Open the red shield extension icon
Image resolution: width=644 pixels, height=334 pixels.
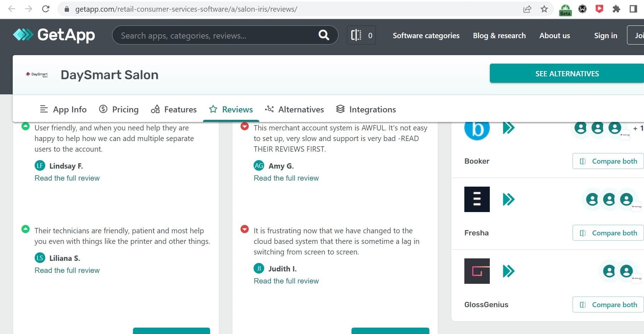(x=599, y=9)
